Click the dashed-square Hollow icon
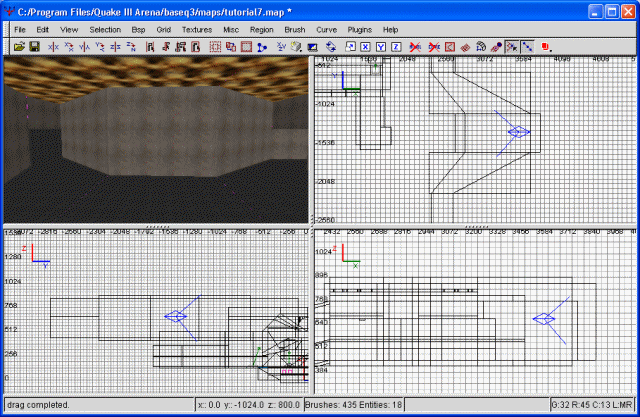Image resolution: width=640 pixels, height=417 pixels. [215, 47]
